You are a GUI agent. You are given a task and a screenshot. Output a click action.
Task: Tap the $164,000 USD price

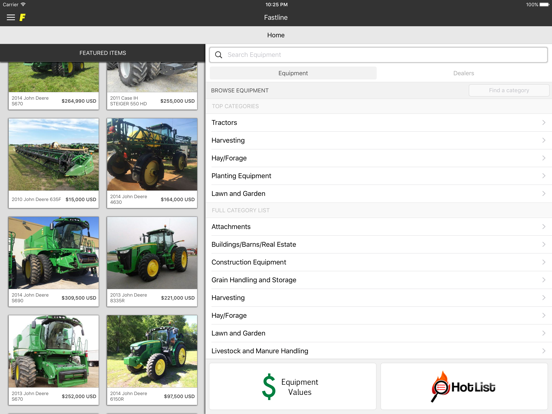coord(177,199)
